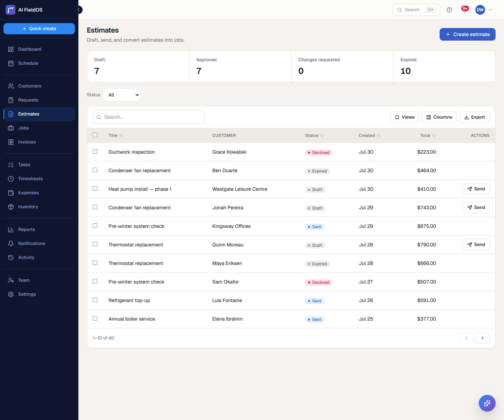
Task: Navigate to Team in the sidebar
Action: [39, 280]
